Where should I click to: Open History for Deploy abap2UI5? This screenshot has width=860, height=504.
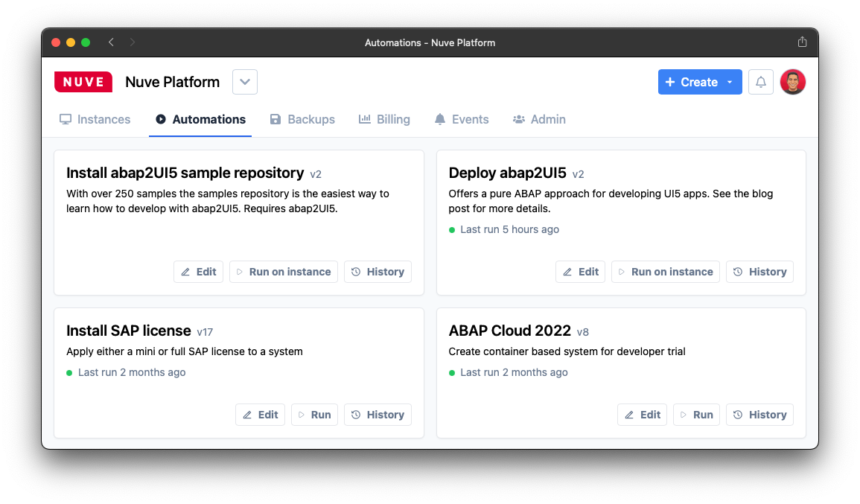[x=759, y=272]
